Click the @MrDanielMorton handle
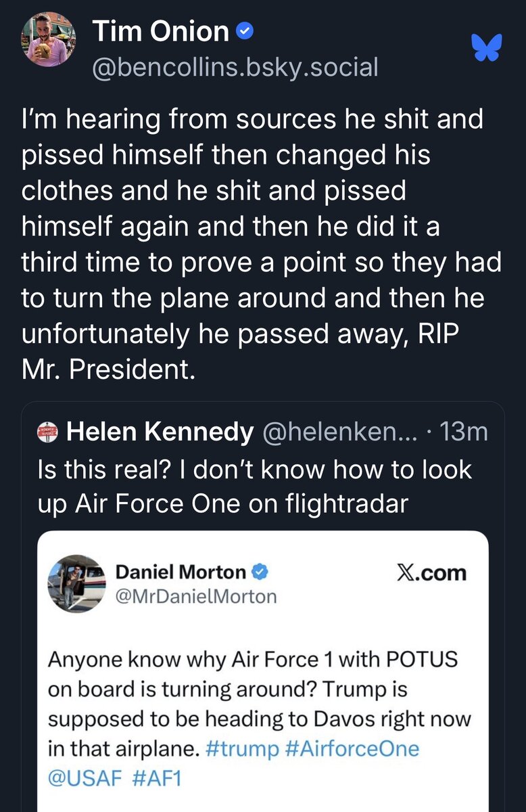 pos(196,596)
